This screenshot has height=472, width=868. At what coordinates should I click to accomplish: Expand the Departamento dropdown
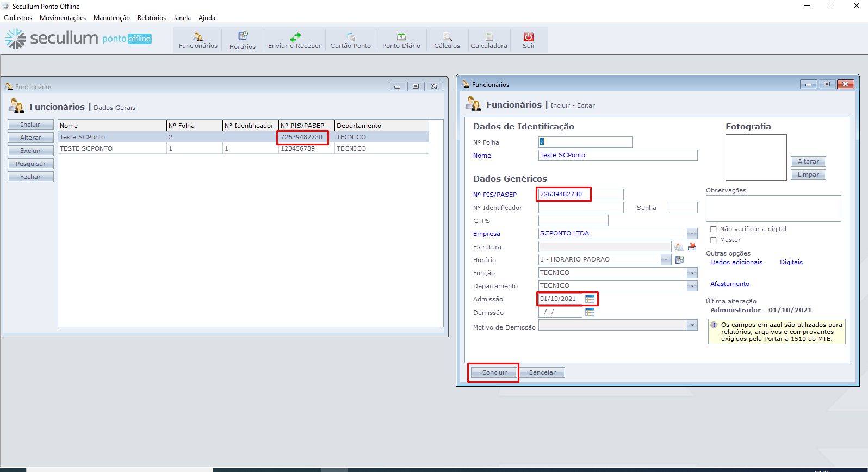[x=692, y=286]
